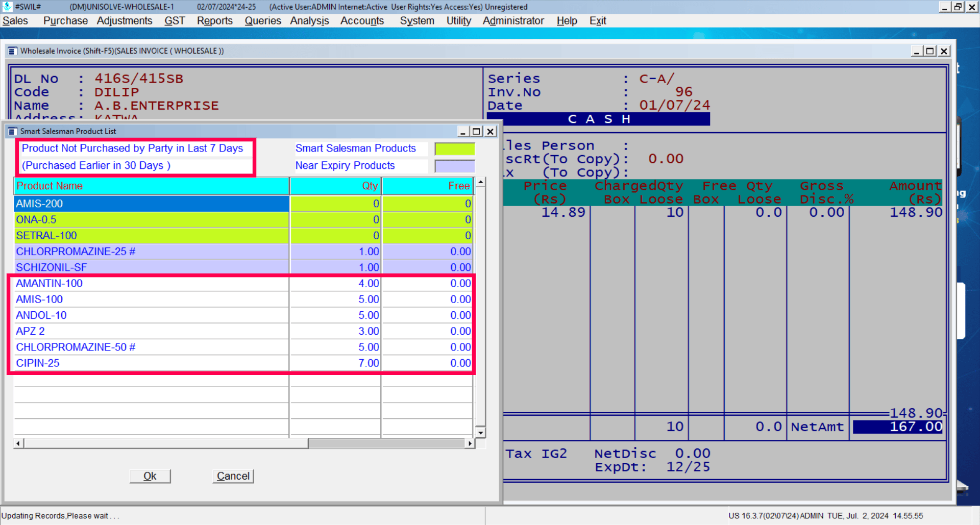Click the Wholesale Invoice window icon
Image resolution: width=980 pixels, height=525 pixels.
click(x=13, y=51)
